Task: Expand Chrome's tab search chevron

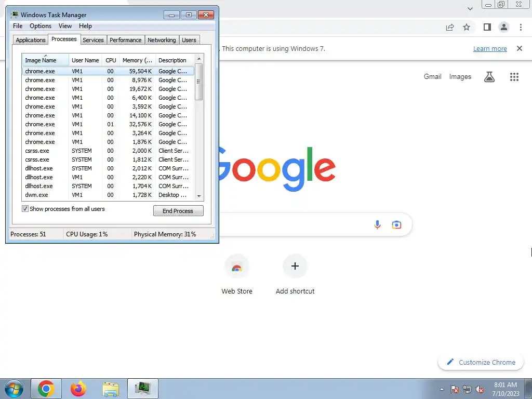Action: click(x=470, y=9)
